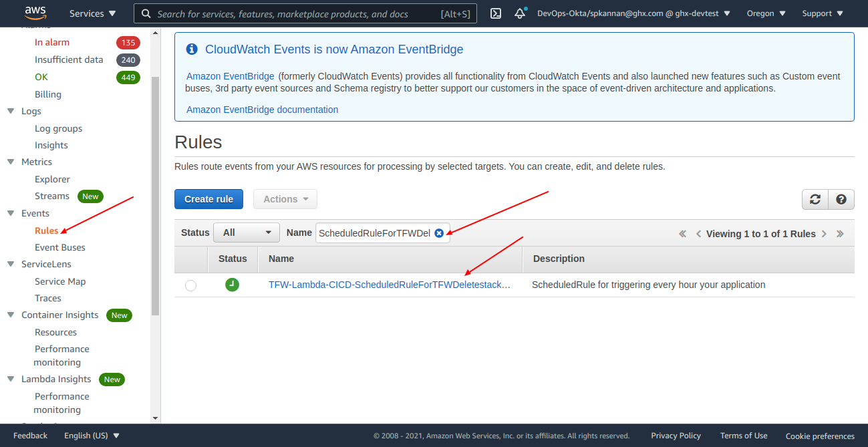Open Amazon EventBridge documentation link

pyautogui.click(x=263, y=110)
